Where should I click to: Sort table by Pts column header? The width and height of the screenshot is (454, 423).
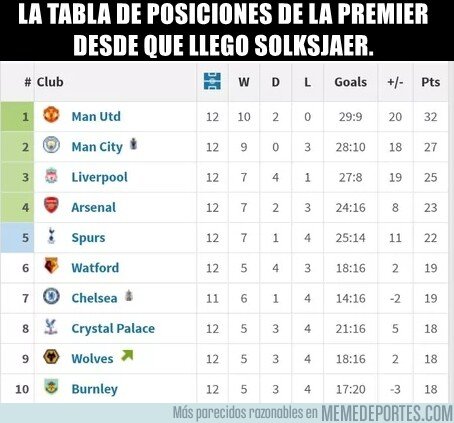click(430, 82)
